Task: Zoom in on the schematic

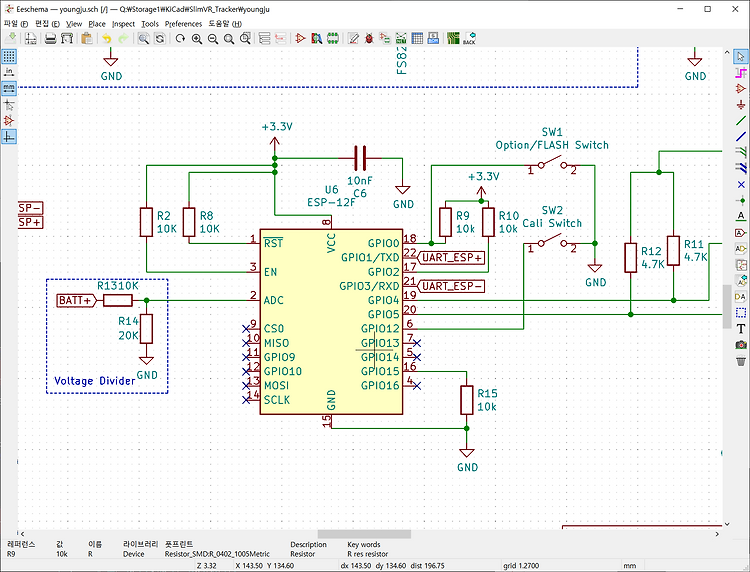Action: [x=197, y=38]
